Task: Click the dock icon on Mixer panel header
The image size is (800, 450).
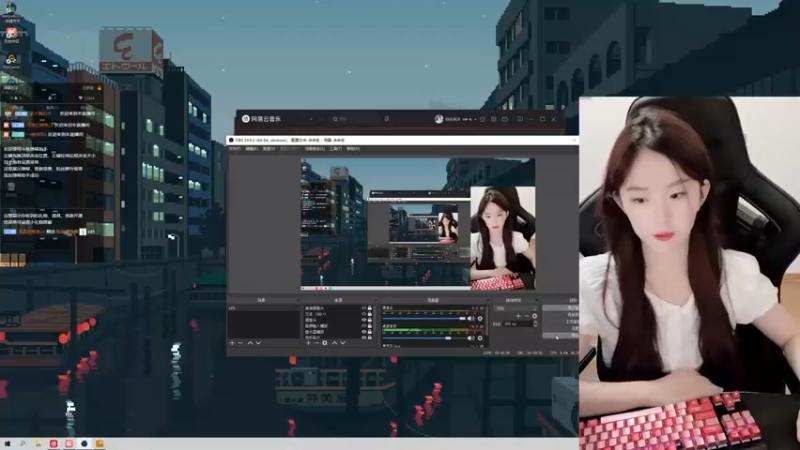Action: (x=487, y=300)
